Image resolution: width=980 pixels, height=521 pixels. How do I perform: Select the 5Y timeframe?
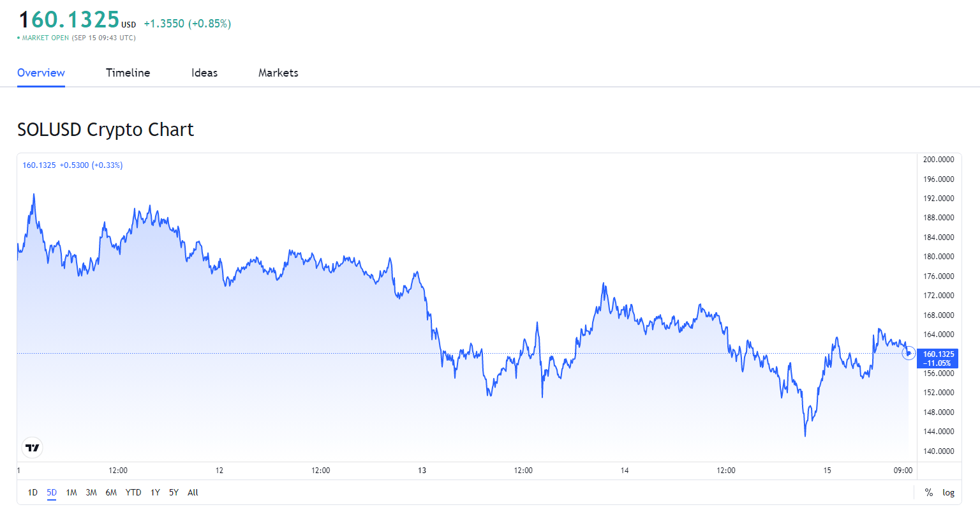coord(173,492)
